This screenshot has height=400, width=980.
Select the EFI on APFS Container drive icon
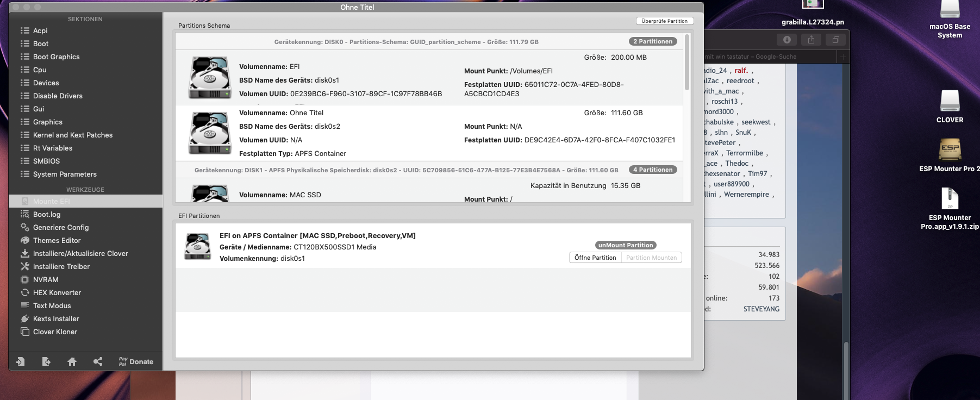point(197,247)
